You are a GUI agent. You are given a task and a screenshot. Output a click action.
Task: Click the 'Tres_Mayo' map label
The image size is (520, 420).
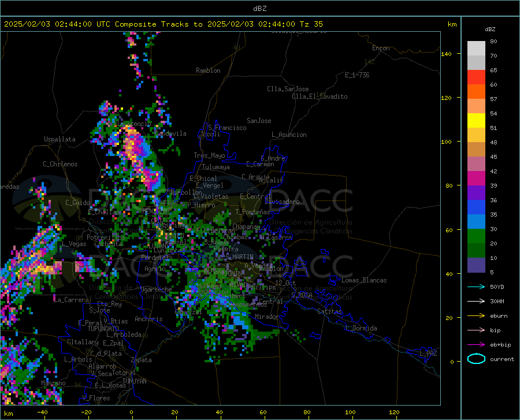click(209, 155)
